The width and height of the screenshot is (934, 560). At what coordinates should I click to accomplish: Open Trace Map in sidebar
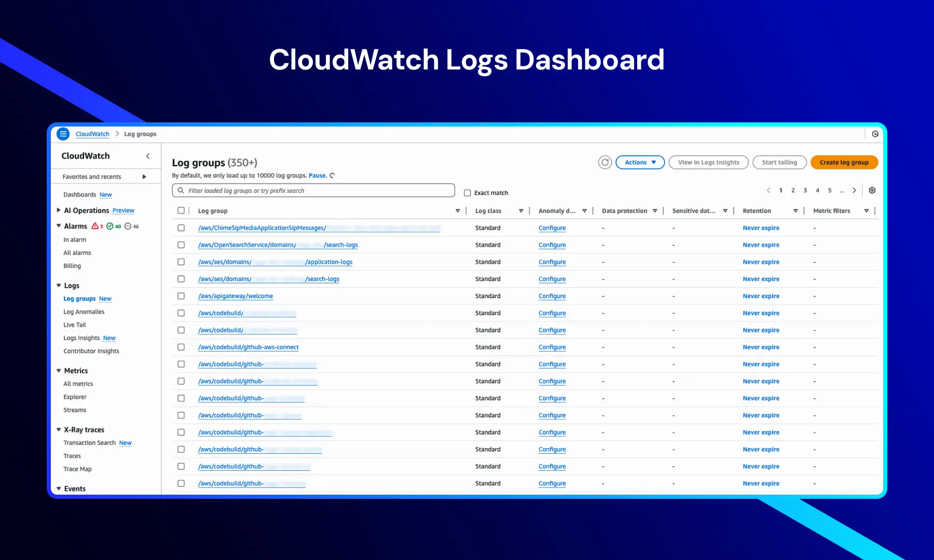tap(77, 469)
